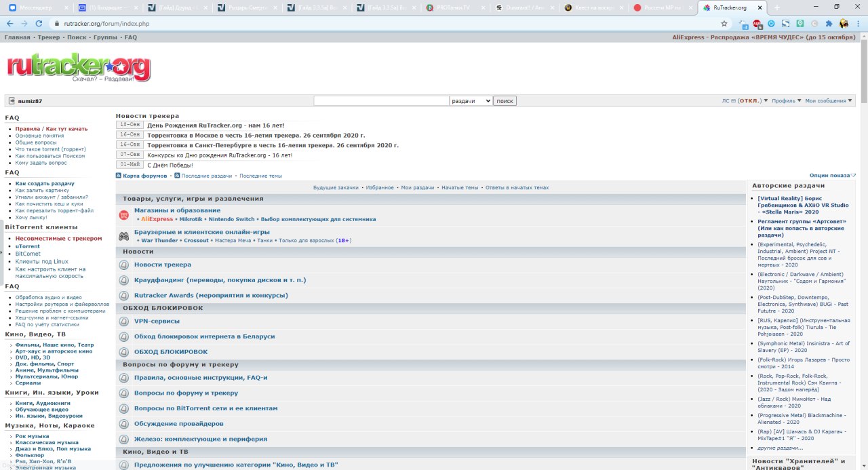Viewport: 868px width, 470px height.
Task: Open the раздачи search-type dropdown
Action: point(471,101)
